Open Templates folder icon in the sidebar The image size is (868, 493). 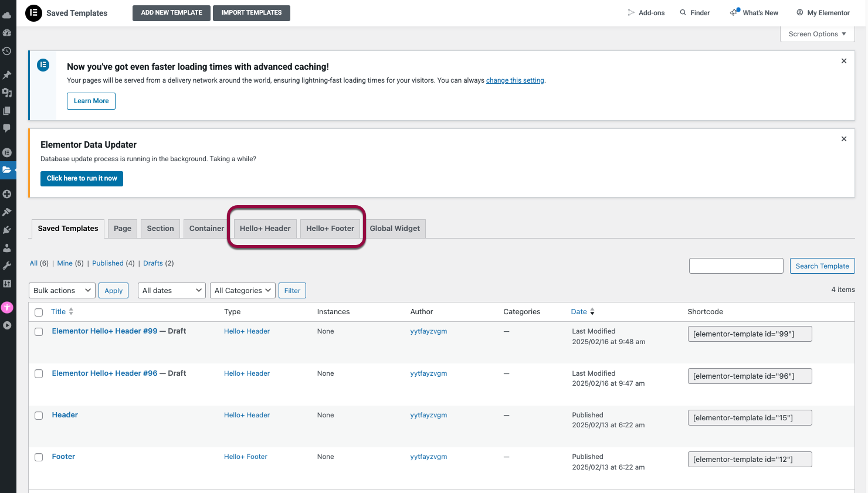click(x=7, y=170)
